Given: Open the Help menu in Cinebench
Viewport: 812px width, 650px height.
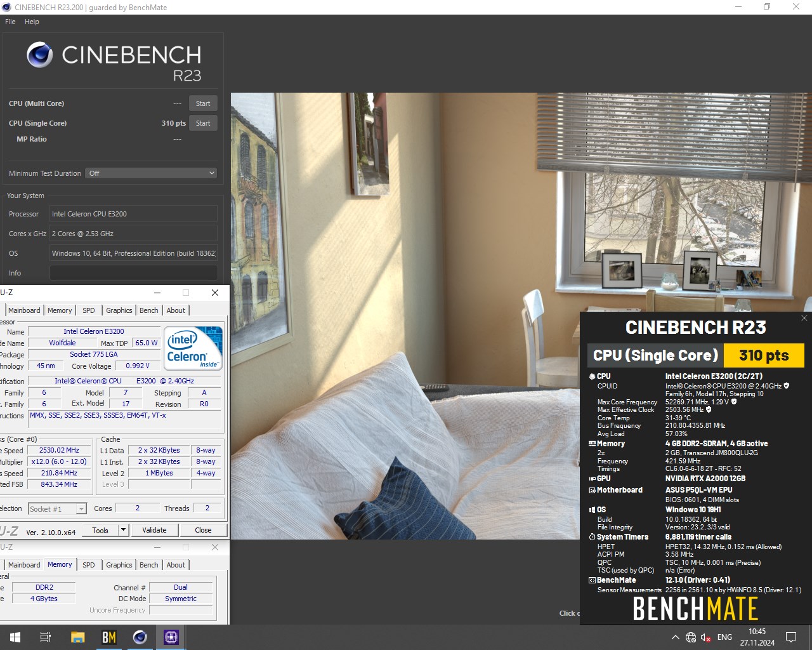Looking at the screenshot, I should pos(32,22).
